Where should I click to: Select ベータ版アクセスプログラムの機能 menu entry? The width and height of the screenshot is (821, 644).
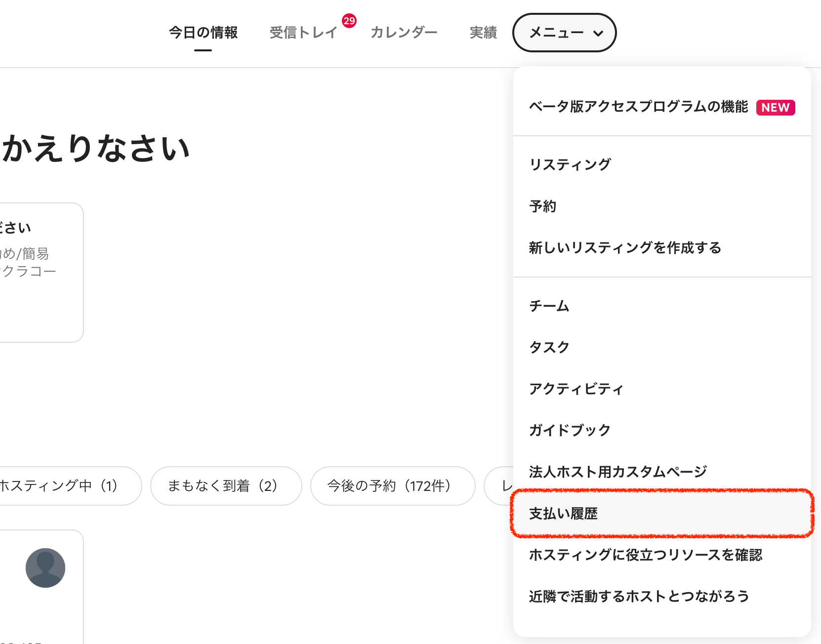pos(638,107)
